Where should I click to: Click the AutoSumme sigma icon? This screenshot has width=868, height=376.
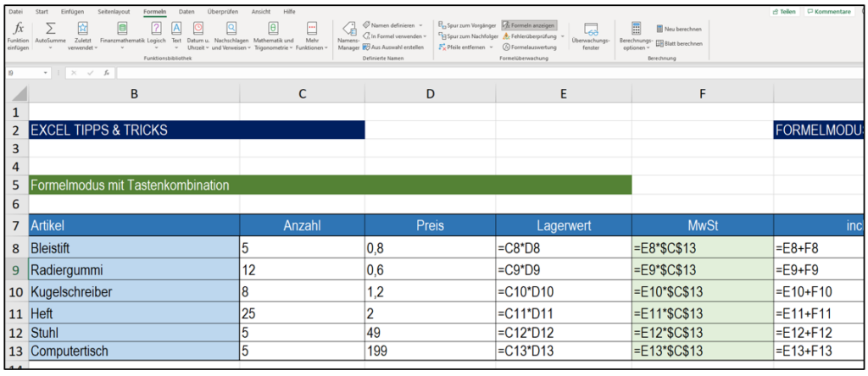pos(50,28)
